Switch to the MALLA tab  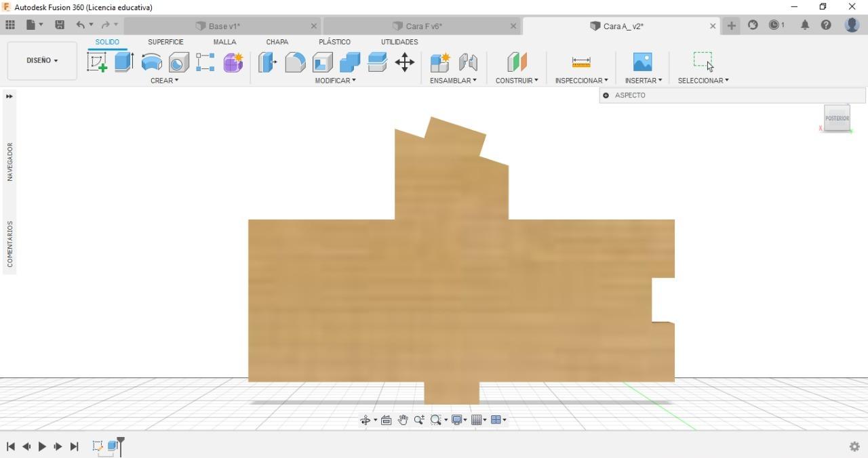pyautogui.click(x=224, y=42)
